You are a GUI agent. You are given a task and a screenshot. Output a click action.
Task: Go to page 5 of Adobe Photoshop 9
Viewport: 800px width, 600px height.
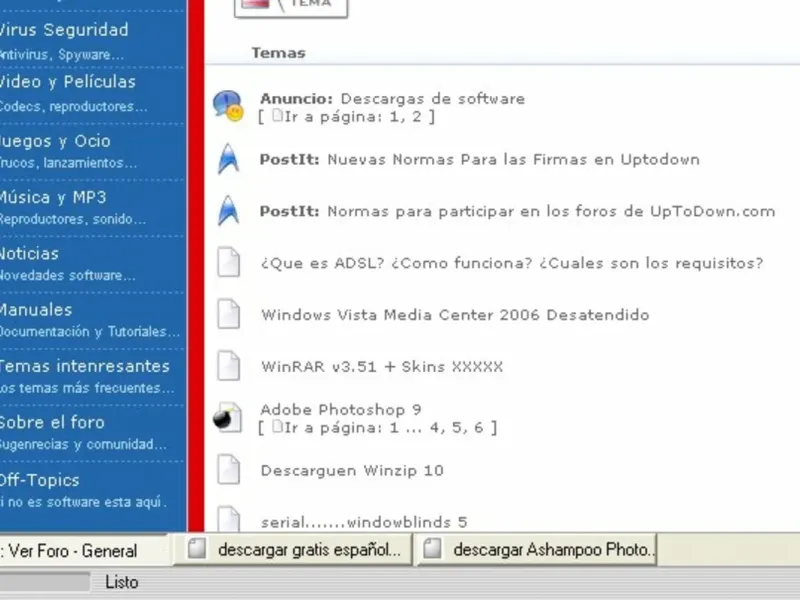[456, 428]
